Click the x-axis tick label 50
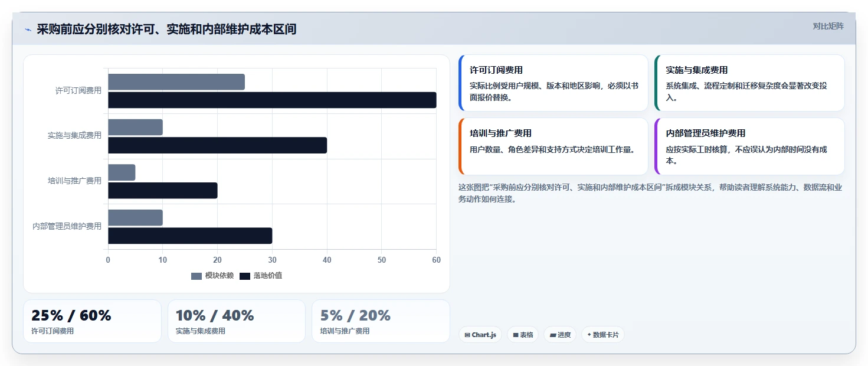The height and width of the screenshot is (366, 868). [382, 260]
